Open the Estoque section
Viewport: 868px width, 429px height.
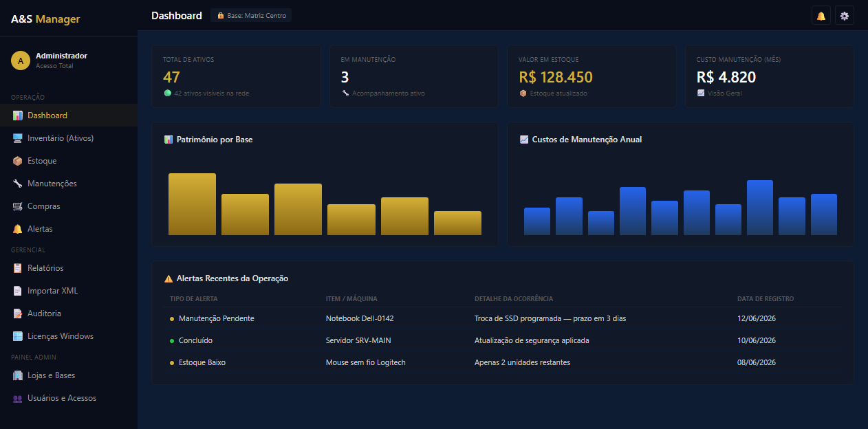(69, 161)
